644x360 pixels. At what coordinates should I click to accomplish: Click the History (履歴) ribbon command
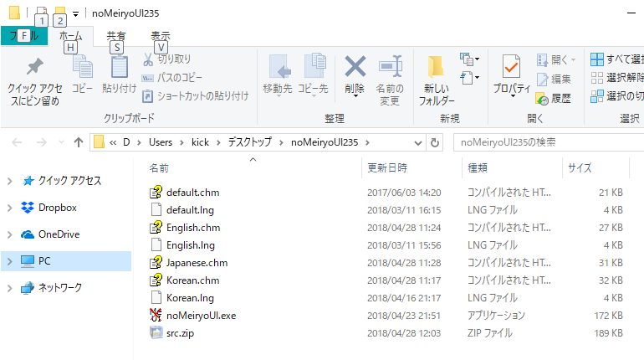pos(553,99)
